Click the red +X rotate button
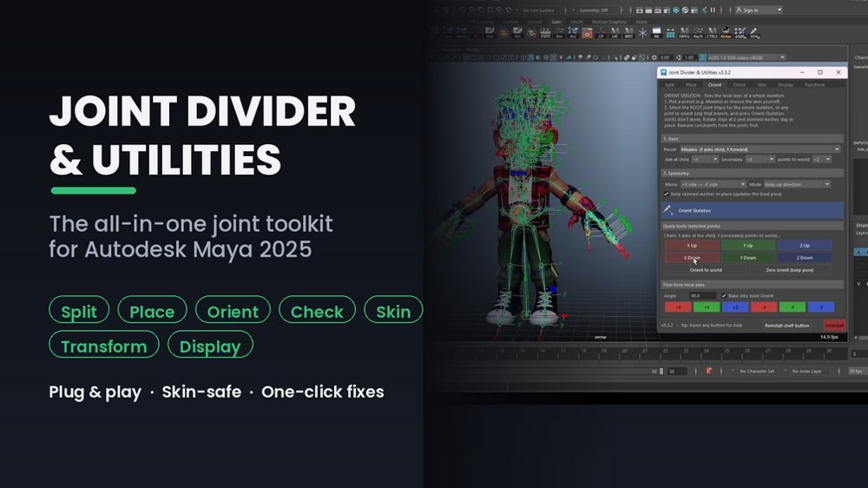 [x=678, y=307]
